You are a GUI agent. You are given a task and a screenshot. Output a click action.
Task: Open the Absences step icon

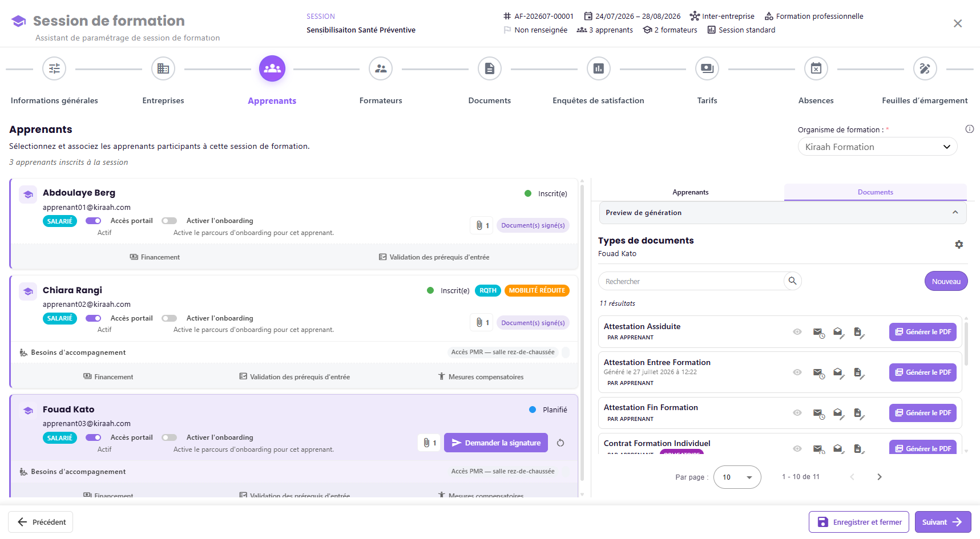pos(816,68)
